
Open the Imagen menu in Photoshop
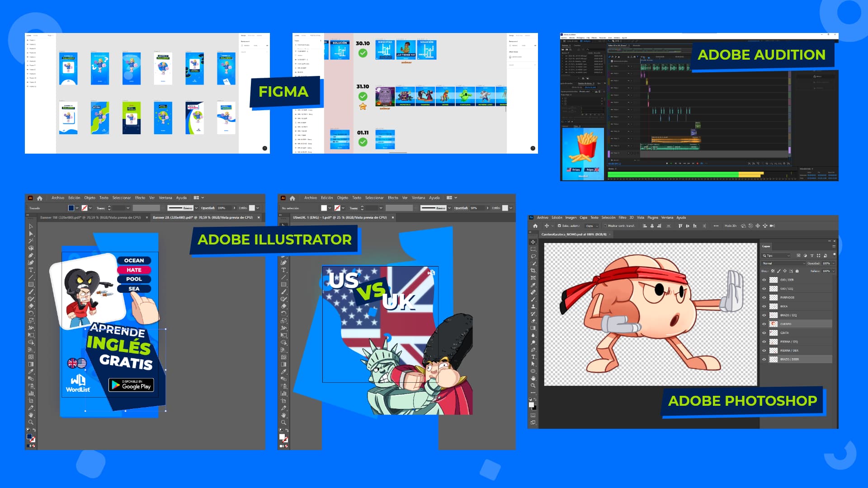click(571, 218)
